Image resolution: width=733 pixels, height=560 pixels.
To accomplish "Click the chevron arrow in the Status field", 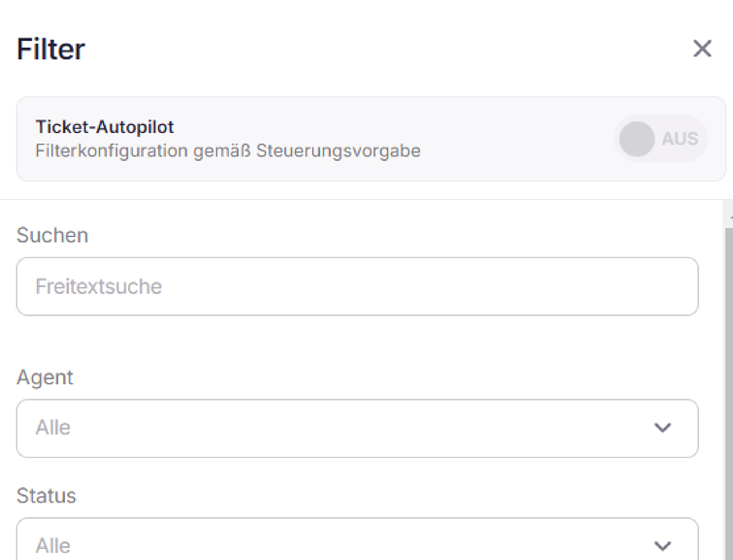I will (x=662, y=546).
